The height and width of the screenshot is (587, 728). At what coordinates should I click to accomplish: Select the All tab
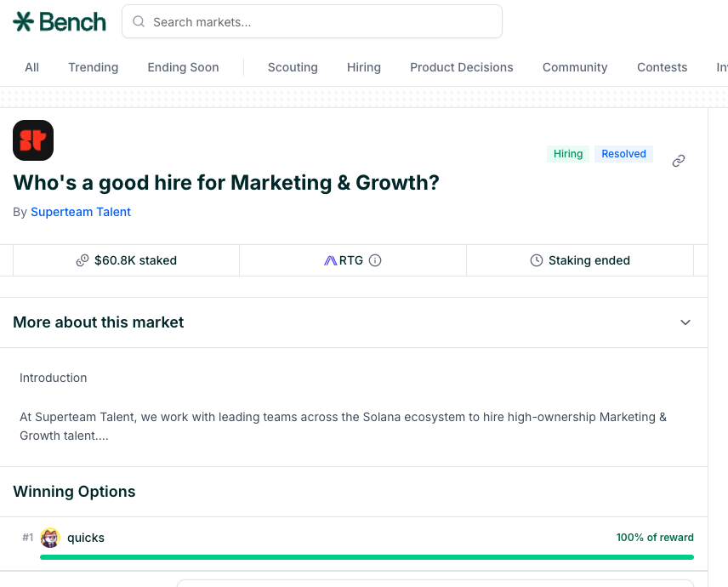pos(32,67)
